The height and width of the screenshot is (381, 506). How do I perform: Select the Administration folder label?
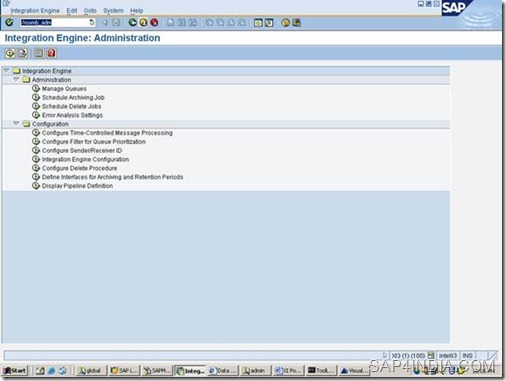[x=51, y=80]
